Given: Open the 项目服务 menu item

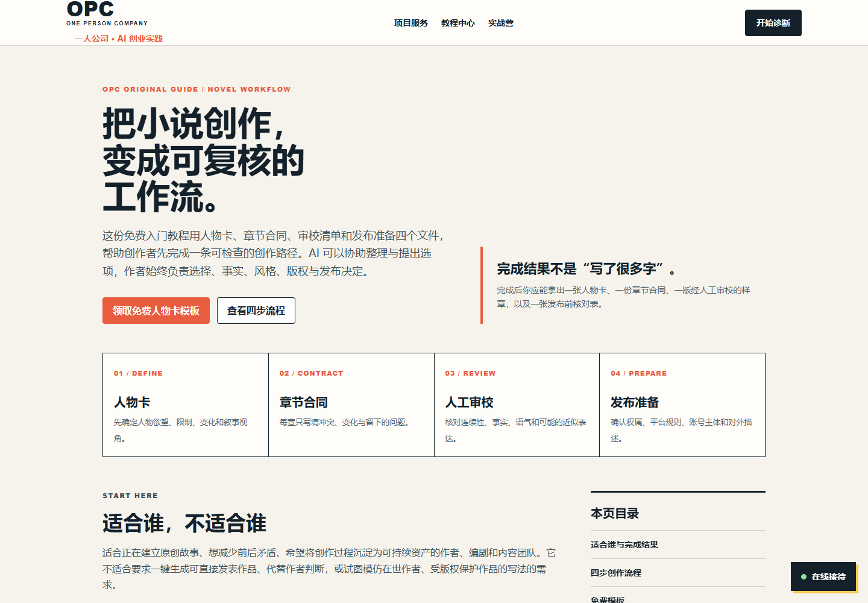Looking at the screenshot, I should pyautogui.click(x=411, y=23).
